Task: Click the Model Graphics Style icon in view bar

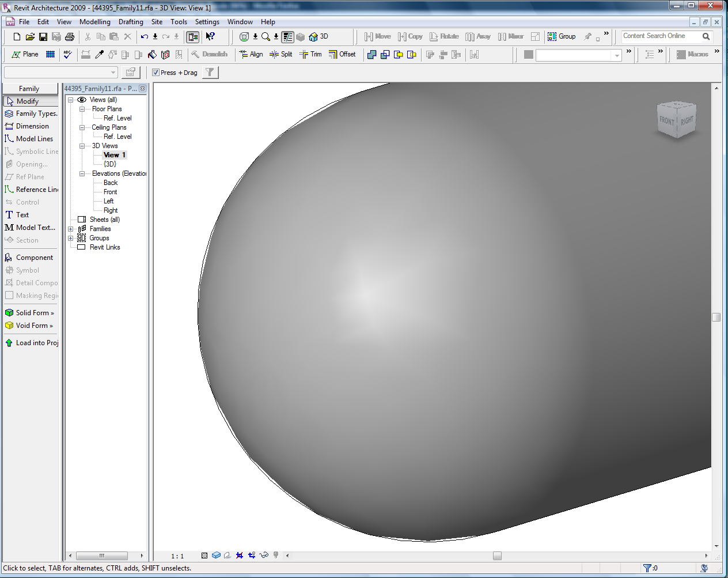Action: pyautogui.click(x=216, y=556)
